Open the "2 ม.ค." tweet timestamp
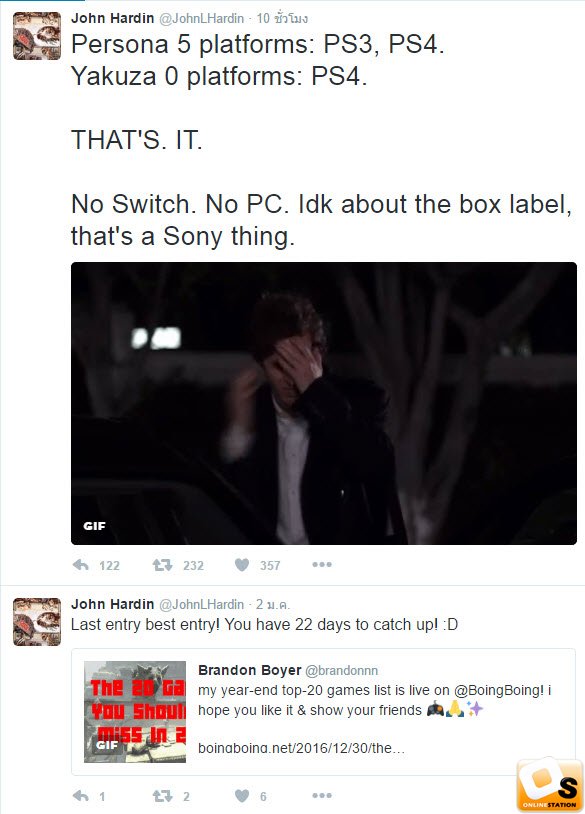The height and width of the screenshot is (814, 585). [x=273, y=604]
